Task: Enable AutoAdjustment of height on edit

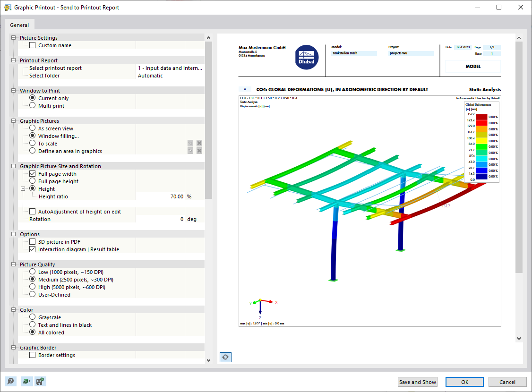Action: 32,212
